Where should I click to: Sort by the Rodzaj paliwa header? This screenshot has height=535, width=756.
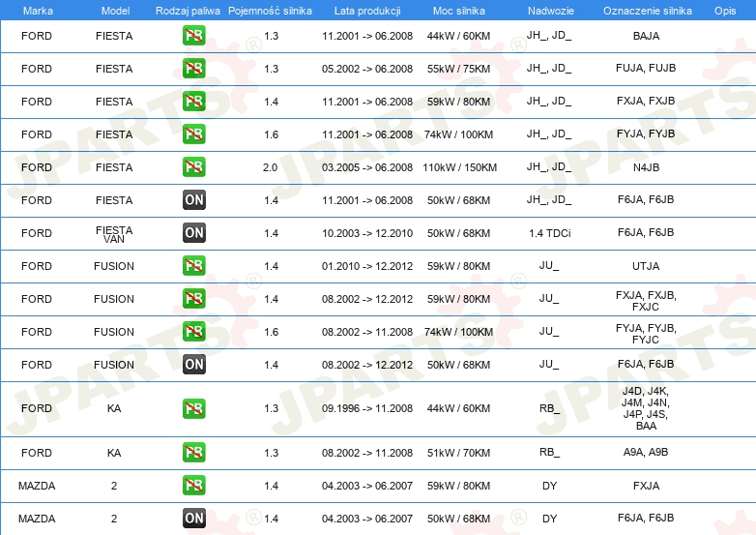[x=188, y=11]
